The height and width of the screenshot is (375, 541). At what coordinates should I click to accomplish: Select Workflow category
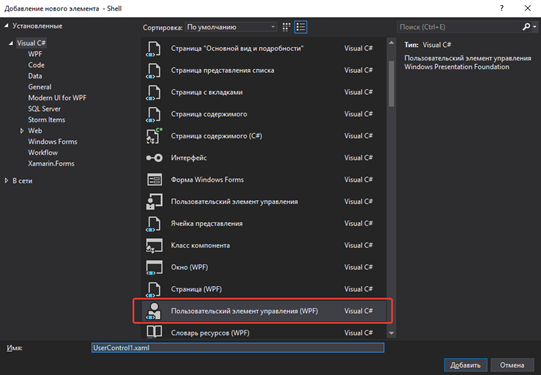tap(43, 152)
